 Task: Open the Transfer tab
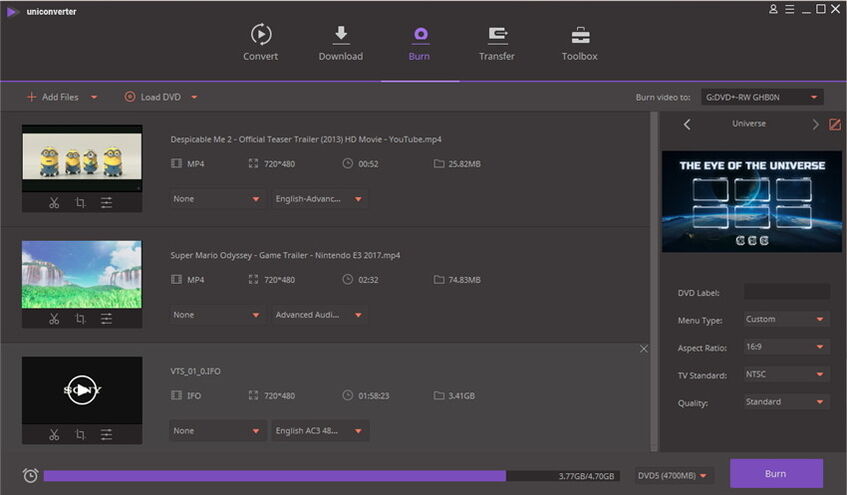[x=496, y=43]
